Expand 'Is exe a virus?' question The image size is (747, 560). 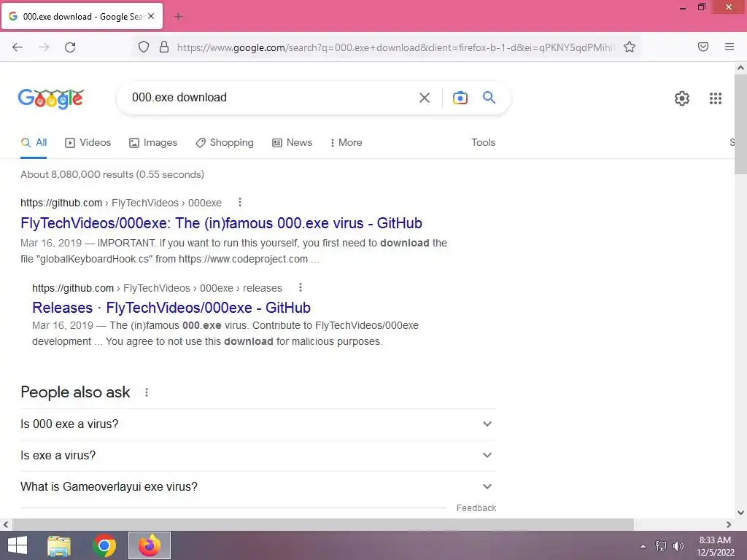click(258, 456)
